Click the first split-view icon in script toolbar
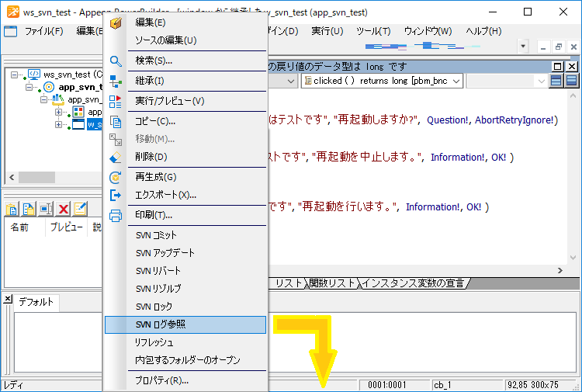The height and width of the screenshot is (392, 582). [556, 81]
